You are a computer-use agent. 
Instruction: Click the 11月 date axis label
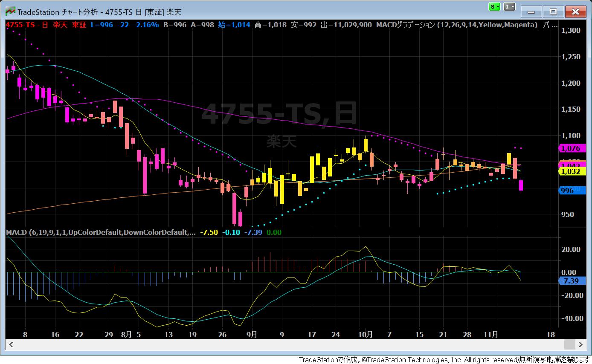coord(490,335)
